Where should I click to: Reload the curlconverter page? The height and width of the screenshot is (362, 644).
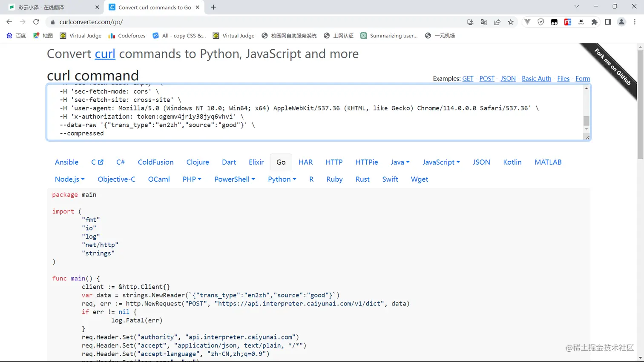click(x=36, y=22)
